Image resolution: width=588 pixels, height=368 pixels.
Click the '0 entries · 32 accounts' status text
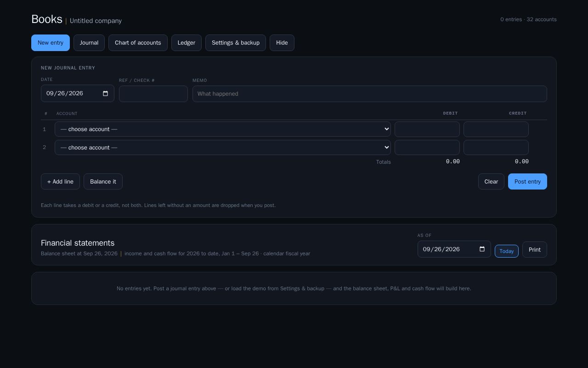pos(528,19)
